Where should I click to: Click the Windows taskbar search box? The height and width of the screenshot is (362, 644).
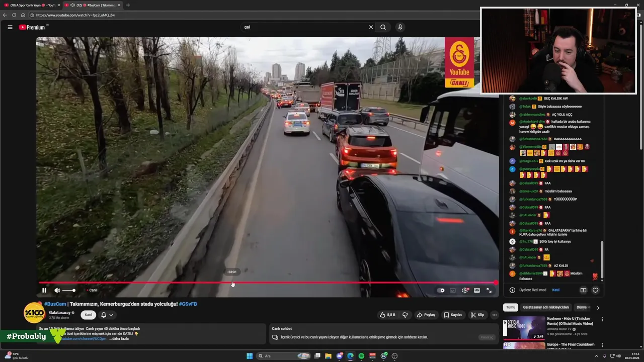pos(284,356)
